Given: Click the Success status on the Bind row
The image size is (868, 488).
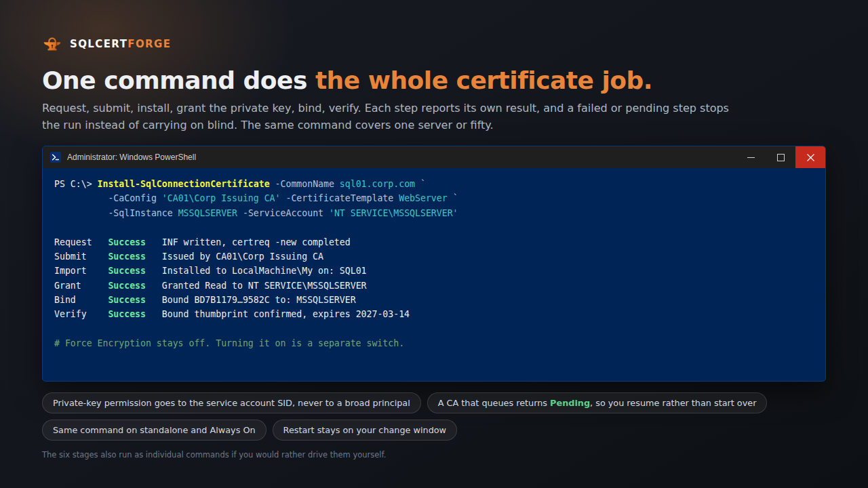Looking at the screenshot, I should [127, 300].
